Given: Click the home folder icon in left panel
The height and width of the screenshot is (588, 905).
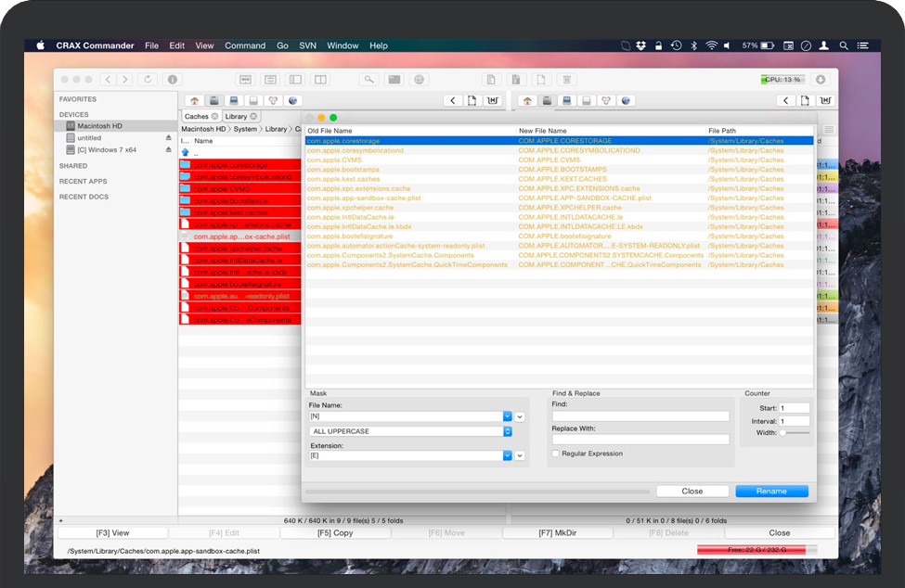Looking at the screenshot, I should pyautogui.click(x=194, y=101).
